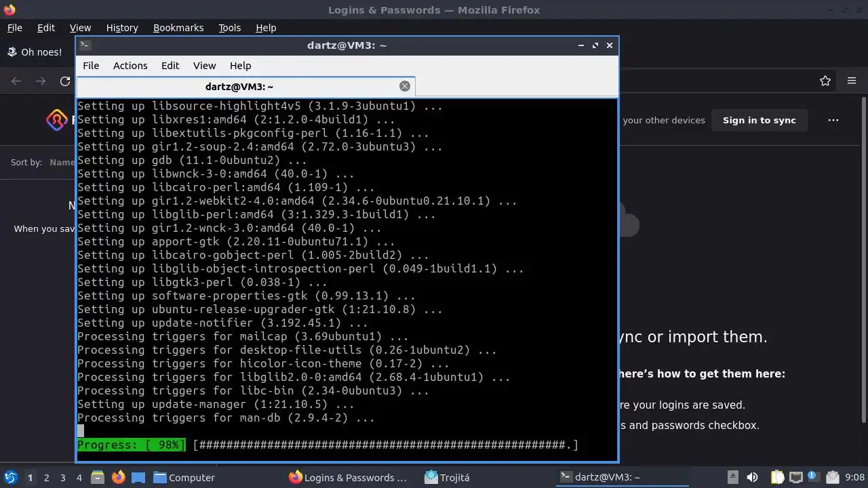The height and width of the screenshot is (488, 868).
Task: Click Sign in to sync button
Action: point(759,120)
